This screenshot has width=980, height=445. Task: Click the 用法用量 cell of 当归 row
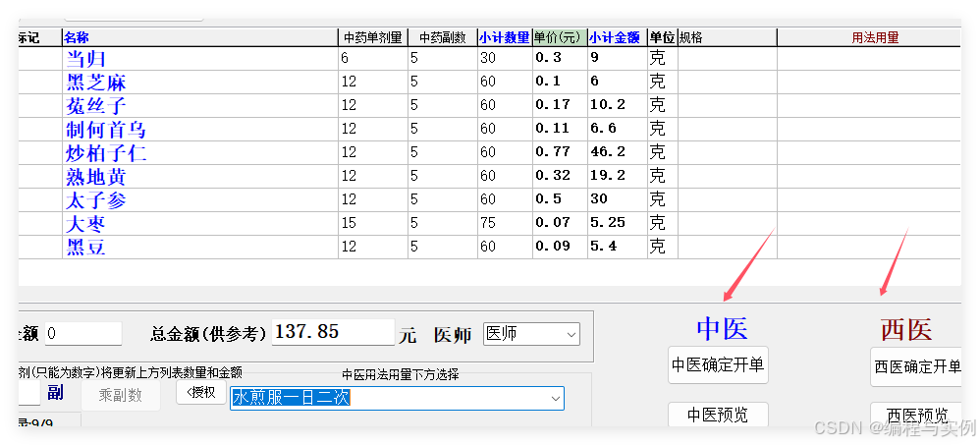[x=869, y=59]
